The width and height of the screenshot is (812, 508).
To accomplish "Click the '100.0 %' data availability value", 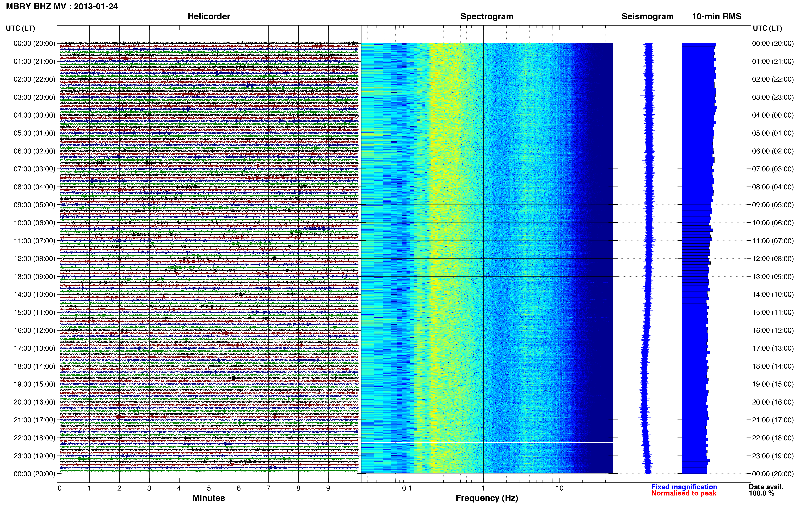I will [x=762, y=494].
